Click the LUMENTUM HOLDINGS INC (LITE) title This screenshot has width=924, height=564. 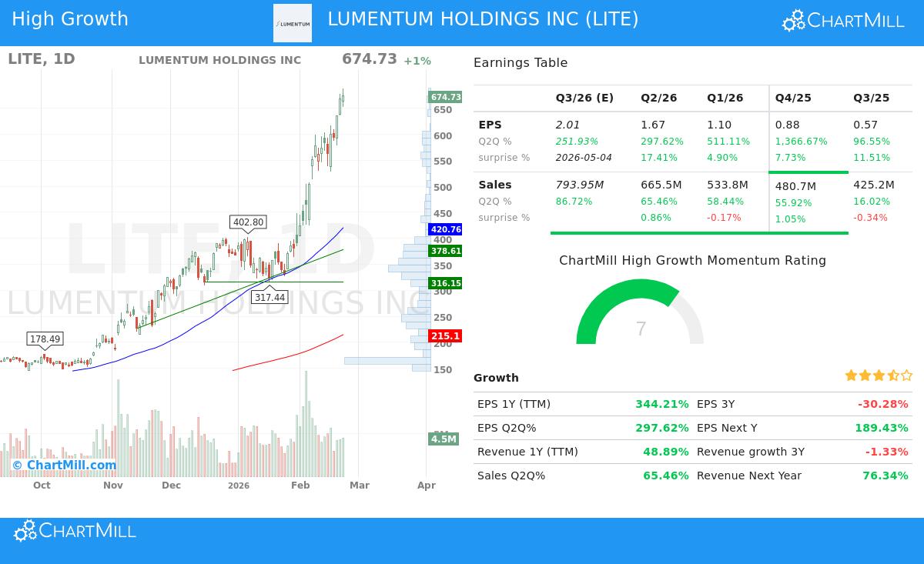(x=484, y=18)
